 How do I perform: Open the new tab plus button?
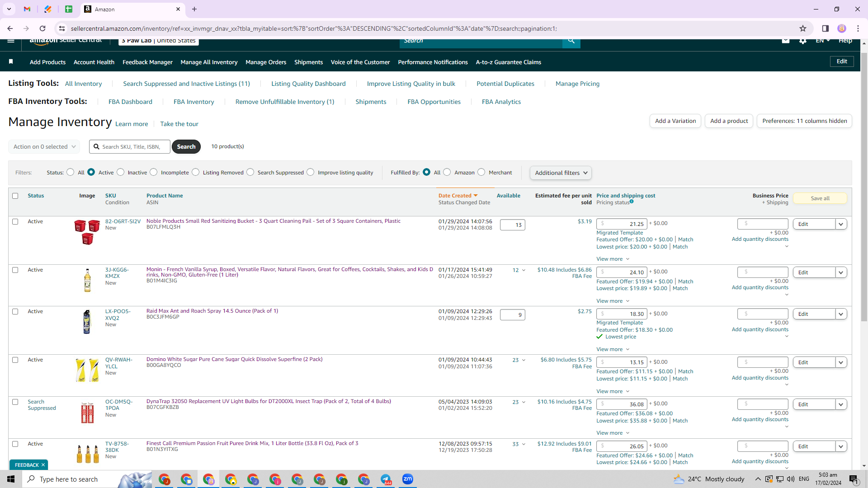point(194,9)
